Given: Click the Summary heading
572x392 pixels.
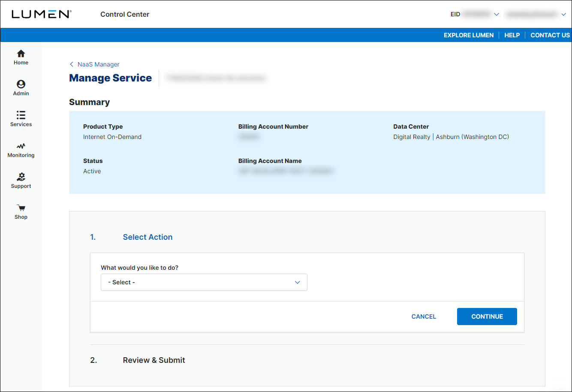Looking at the screenshot, I should click(89, 102).
